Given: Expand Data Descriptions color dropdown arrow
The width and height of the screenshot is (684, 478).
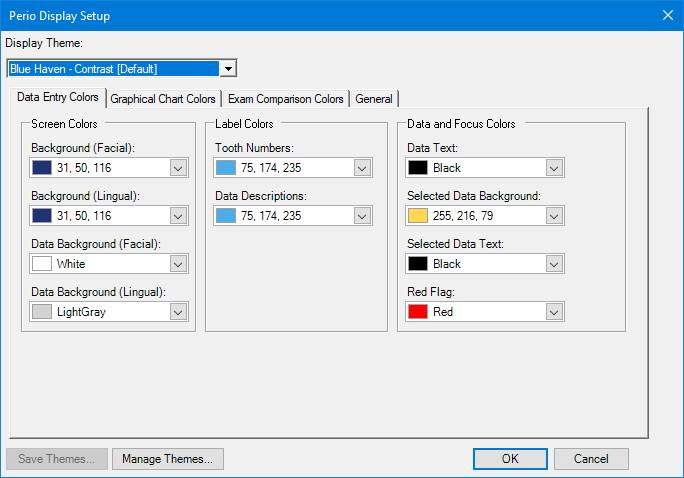Looking at the screenshot, I should [x=362, y=216].
